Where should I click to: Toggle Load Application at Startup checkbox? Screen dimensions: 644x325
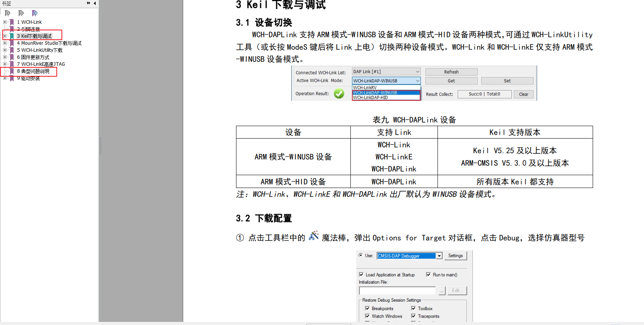pyautogui.click(x=361, y=274)
